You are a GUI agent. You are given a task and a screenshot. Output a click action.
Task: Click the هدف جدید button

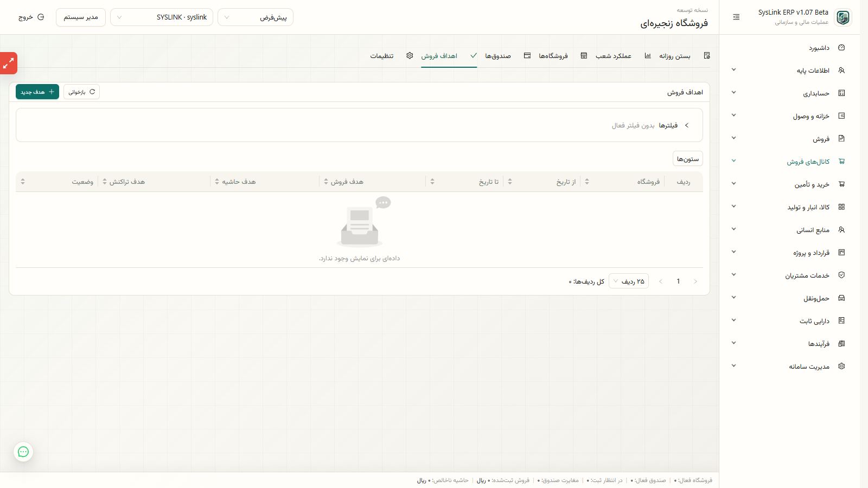point(37,92)
